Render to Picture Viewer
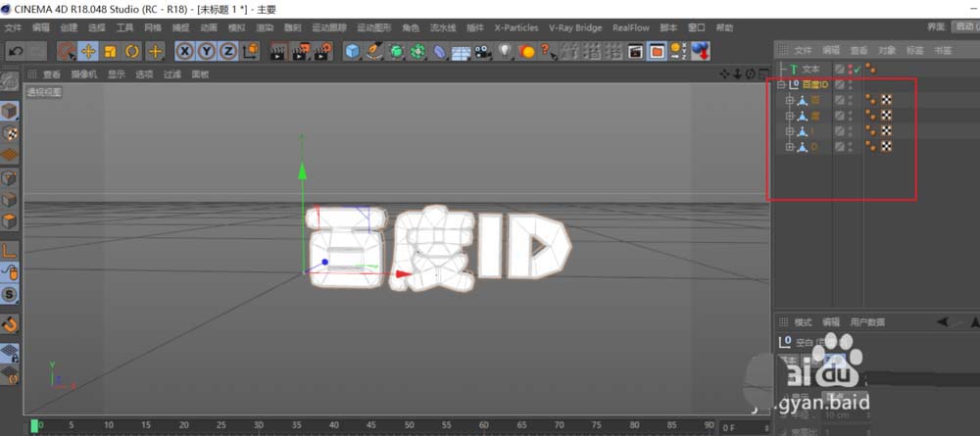The height and width of the screenshot is (436, 980). tap(301, 51)
